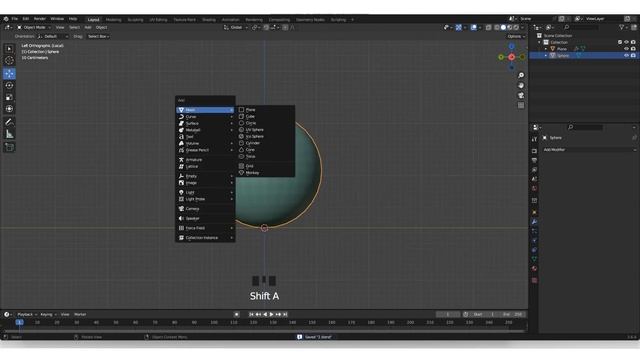
Task: Expand the Grease Pencil submenu
Action: [x=205, y=150]
